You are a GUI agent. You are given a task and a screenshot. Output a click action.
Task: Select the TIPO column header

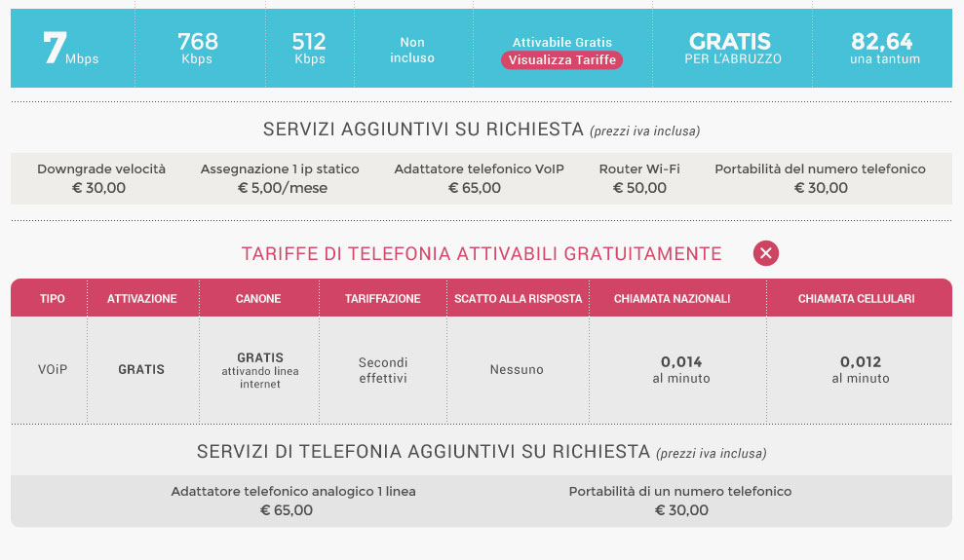click(x=52, y=298)
